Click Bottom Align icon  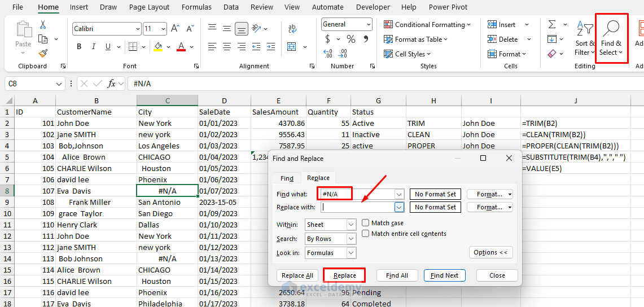(242, 28)
